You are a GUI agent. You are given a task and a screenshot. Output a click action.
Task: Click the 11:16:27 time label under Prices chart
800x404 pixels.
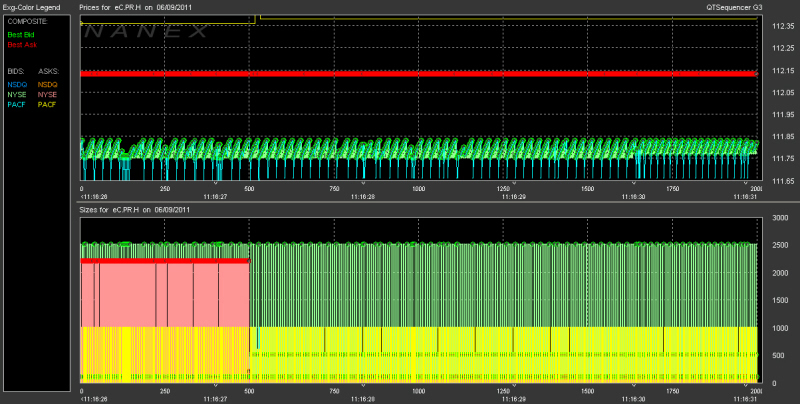pos(215,196)
